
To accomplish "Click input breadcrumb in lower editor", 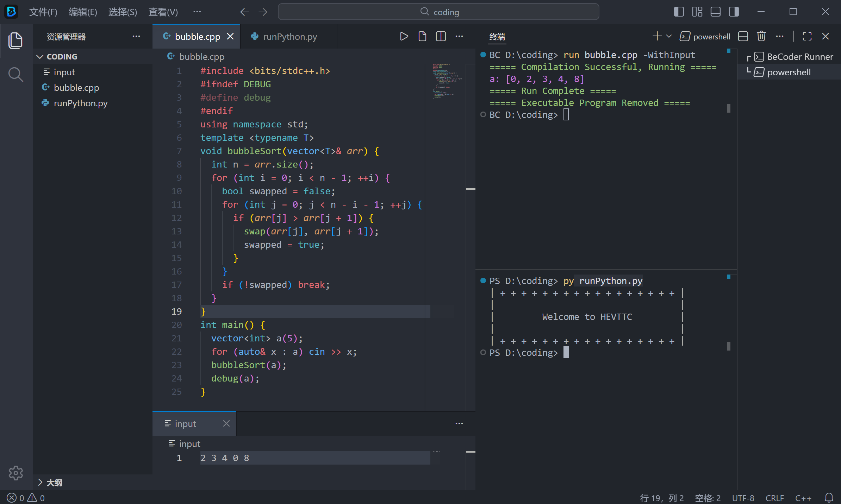I will tap(185, 444).
